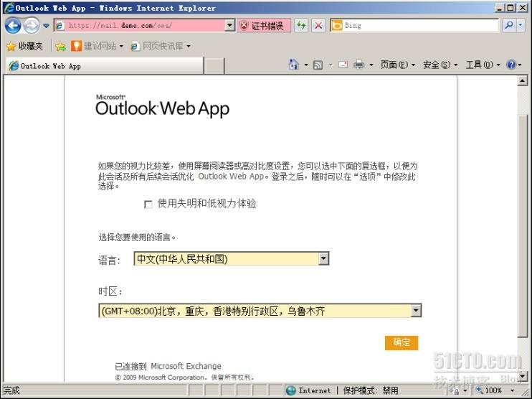Image resolution: width=532 pixels, height=399 pixels.
Task: Open the 网页快讯库 web slice gallery
Action: [161, 46]
